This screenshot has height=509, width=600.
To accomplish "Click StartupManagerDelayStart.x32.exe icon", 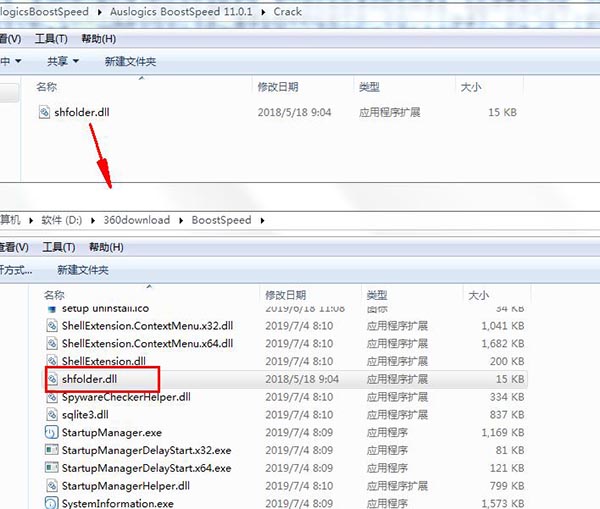I will 52,450.
